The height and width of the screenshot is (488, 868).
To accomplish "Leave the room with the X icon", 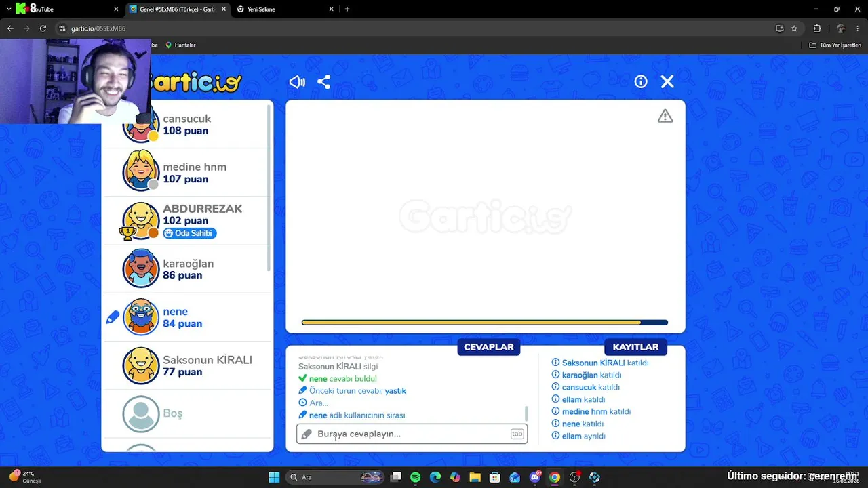I will click(x=667, y=81).
